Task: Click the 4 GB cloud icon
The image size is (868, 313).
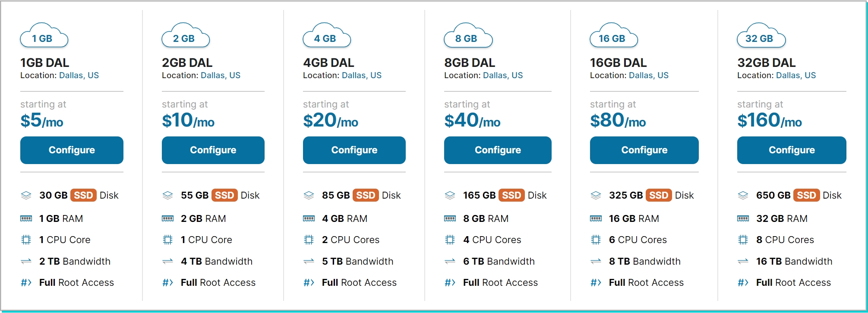Action: 326,36
